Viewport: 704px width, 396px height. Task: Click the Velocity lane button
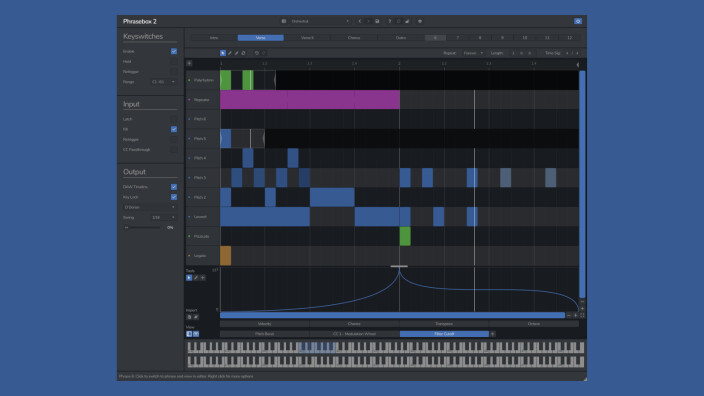(264, 324)
